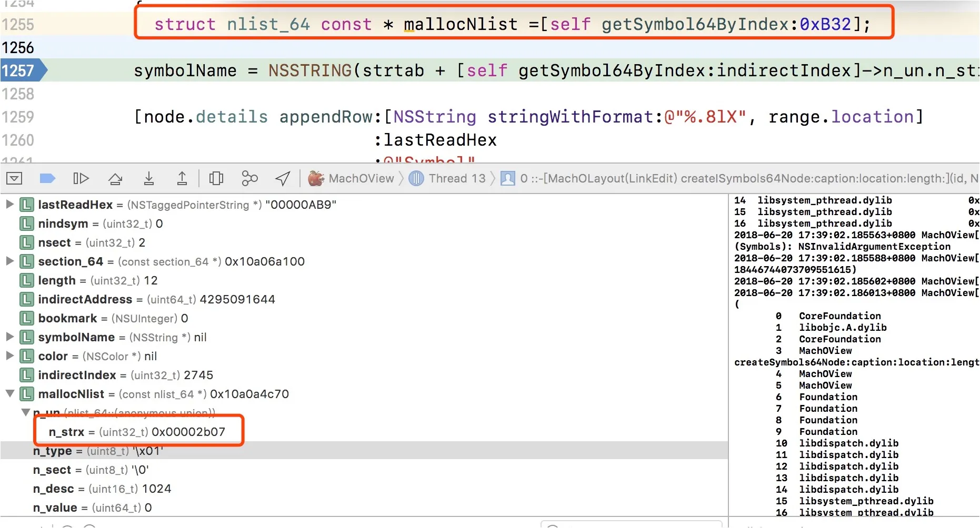This screenshot has height=528, width=980.
Task: Expand the symbolName variable
Action: click(9, 337)
